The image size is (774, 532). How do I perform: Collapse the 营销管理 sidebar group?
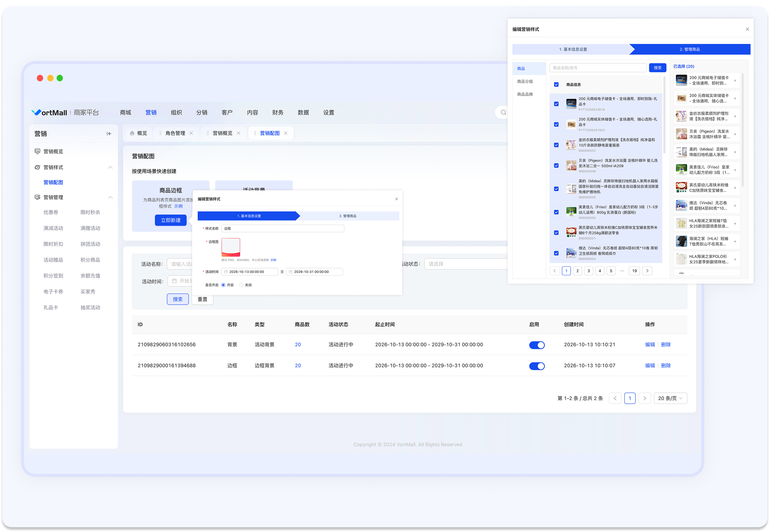click(x=110, y=198)
